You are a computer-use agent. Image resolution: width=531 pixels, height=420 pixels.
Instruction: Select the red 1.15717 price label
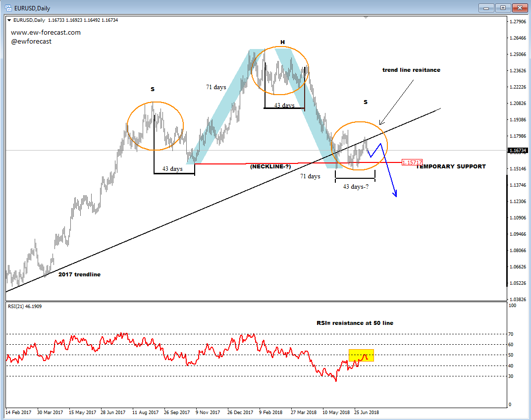412,162
